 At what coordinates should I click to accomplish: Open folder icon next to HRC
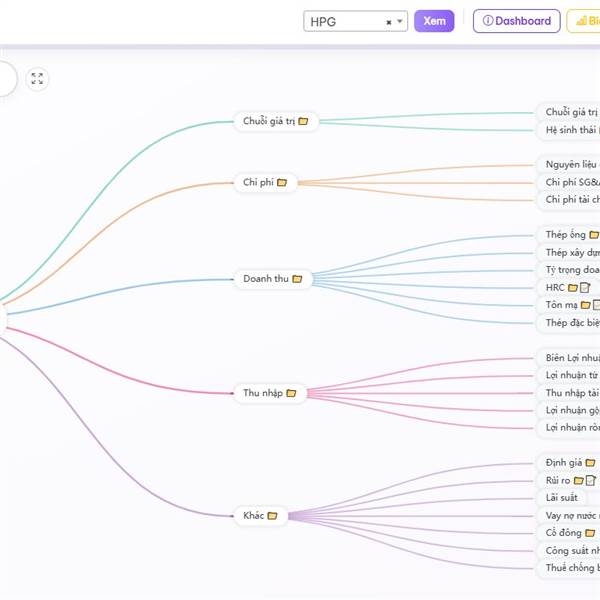tap(572, 287)
